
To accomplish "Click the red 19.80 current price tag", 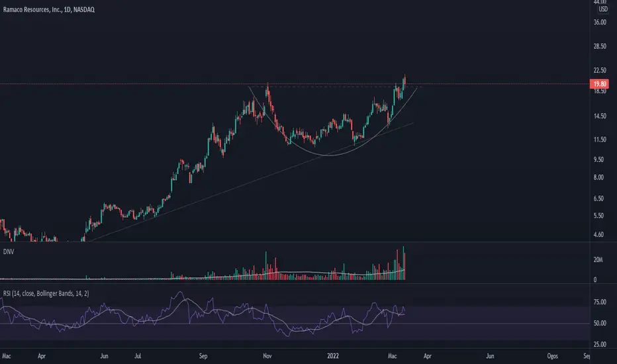I will click(599, 84).
